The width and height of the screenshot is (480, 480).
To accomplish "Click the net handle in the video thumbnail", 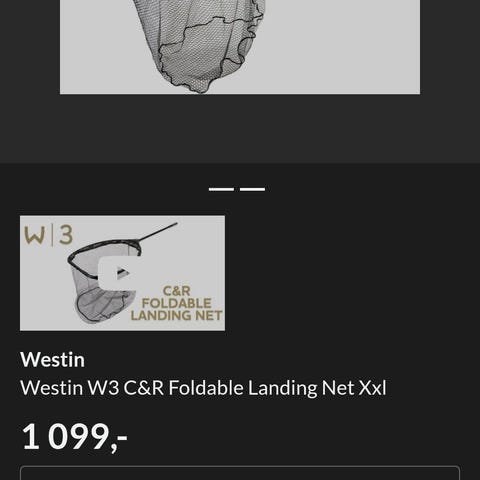I will pos(158,232).
